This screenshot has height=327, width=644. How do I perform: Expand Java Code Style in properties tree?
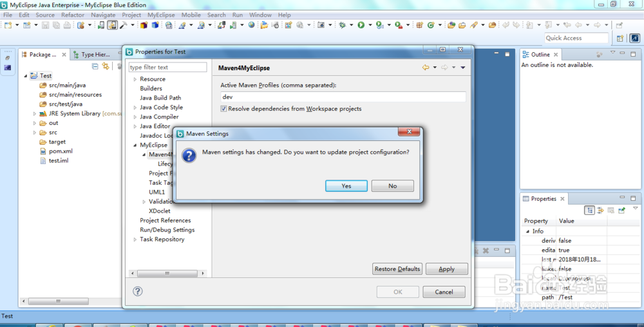coord(135,107)
